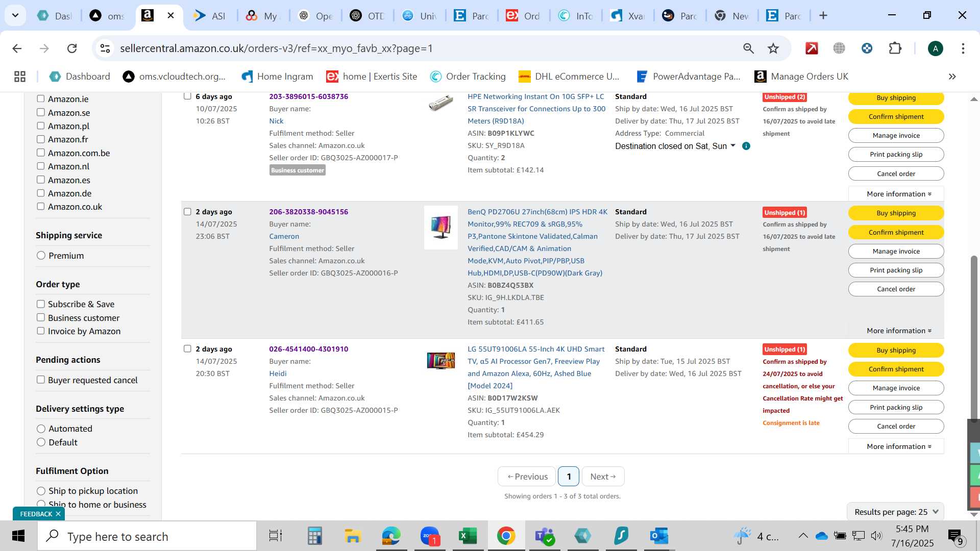Open Outlook from taskbar
Image resolution: width=980 pixels, height=551 pixels.
pyautogui.click(x=659, y=536)
